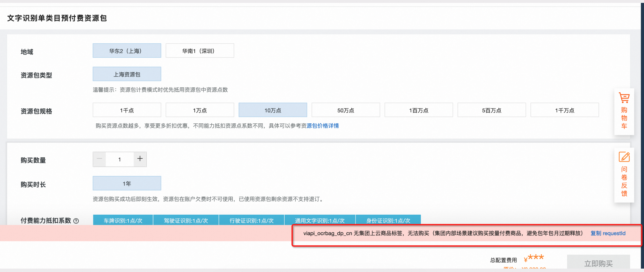
Task: Select the 10万点 resource pack size
Action: tap(273, 110)
